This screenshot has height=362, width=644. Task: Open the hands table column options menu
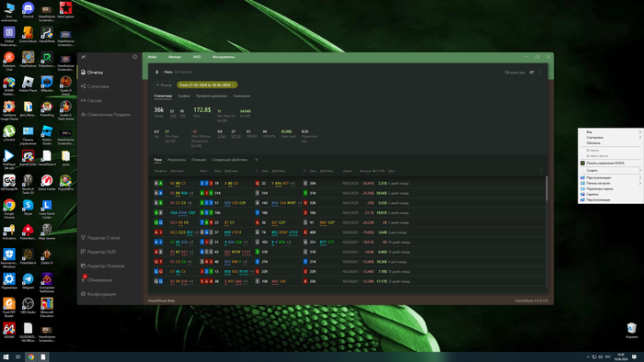(541, 171)
